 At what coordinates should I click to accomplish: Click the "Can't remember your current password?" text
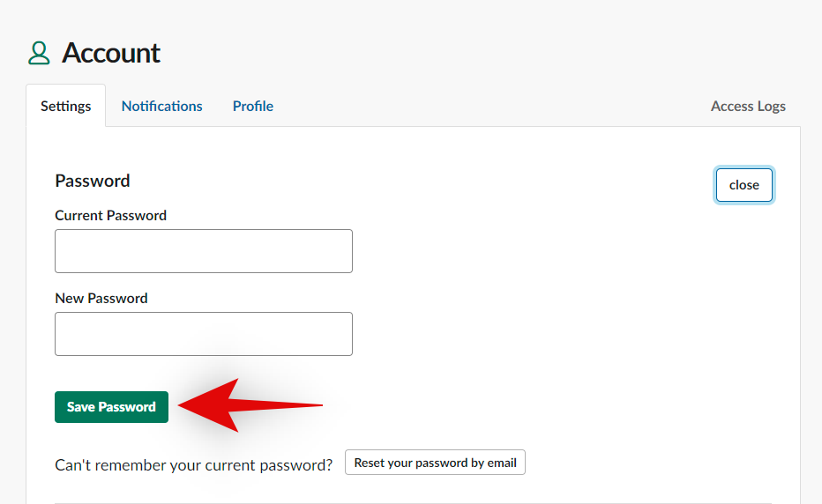pos(194,464)
